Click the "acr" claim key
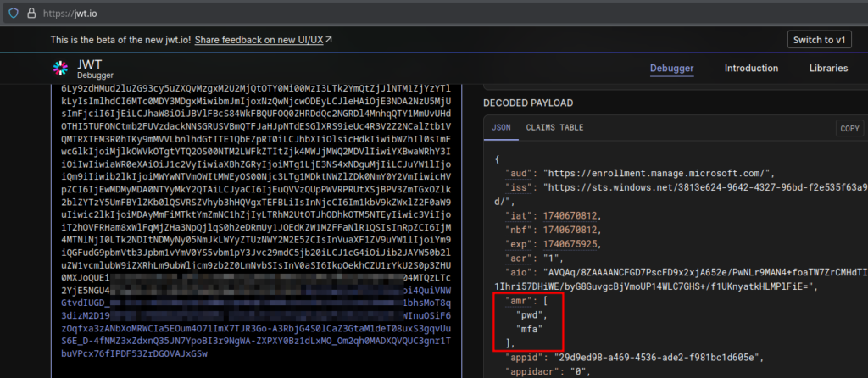 pyautogui.click(x=520, y=259)
